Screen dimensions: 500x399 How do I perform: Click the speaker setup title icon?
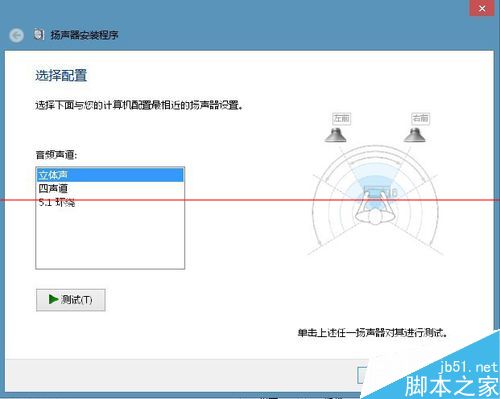click(39, 34)
